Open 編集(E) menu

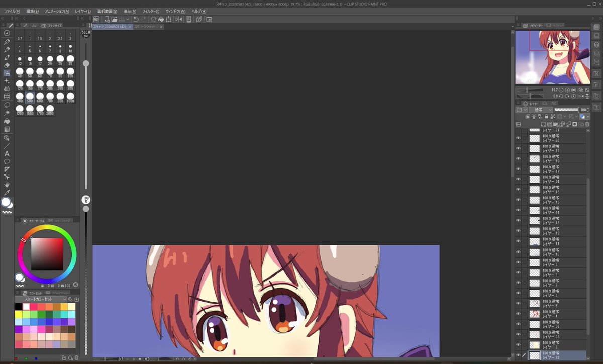point(33,11)
